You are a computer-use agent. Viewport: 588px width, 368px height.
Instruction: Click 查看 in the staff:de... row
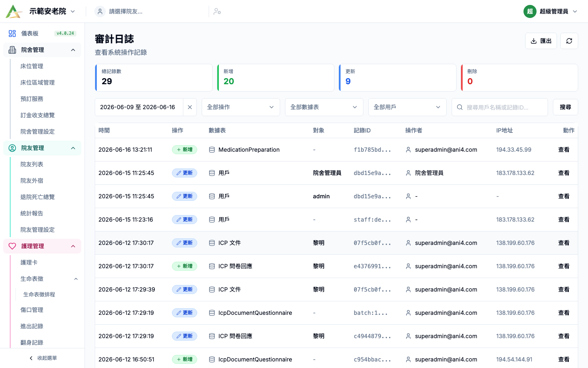(564, 220)
